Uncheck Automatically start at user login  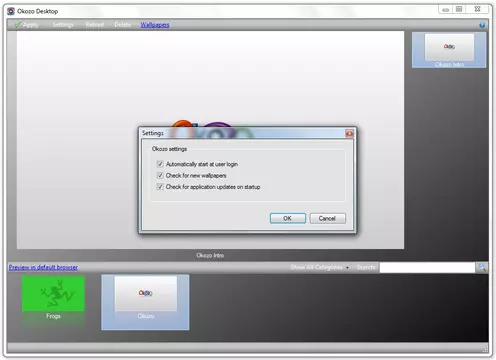click(x=160, y=164)
